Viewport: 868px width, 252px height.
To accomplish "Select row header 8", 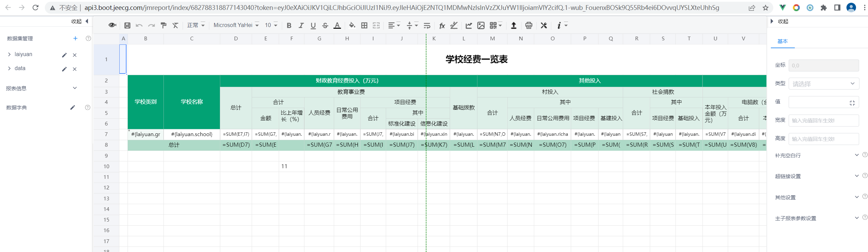I will 106,145.
